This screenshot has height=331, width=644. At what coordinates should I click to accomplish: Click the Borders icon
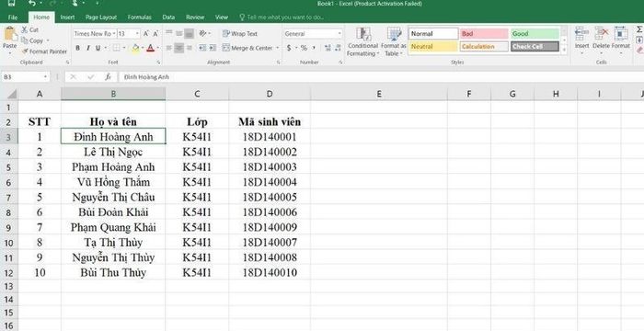[116, 48]
